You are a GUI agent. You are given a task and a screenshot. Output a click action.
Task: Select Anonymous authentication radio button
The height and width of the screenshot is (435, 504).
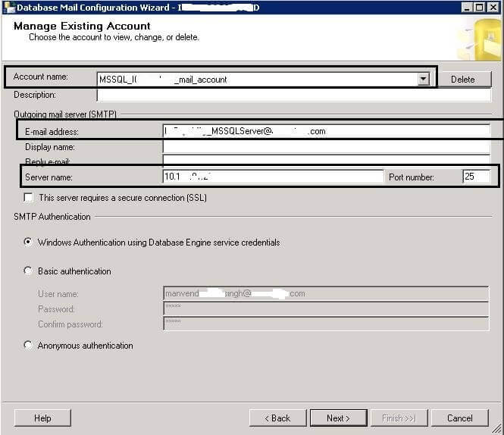29,345
